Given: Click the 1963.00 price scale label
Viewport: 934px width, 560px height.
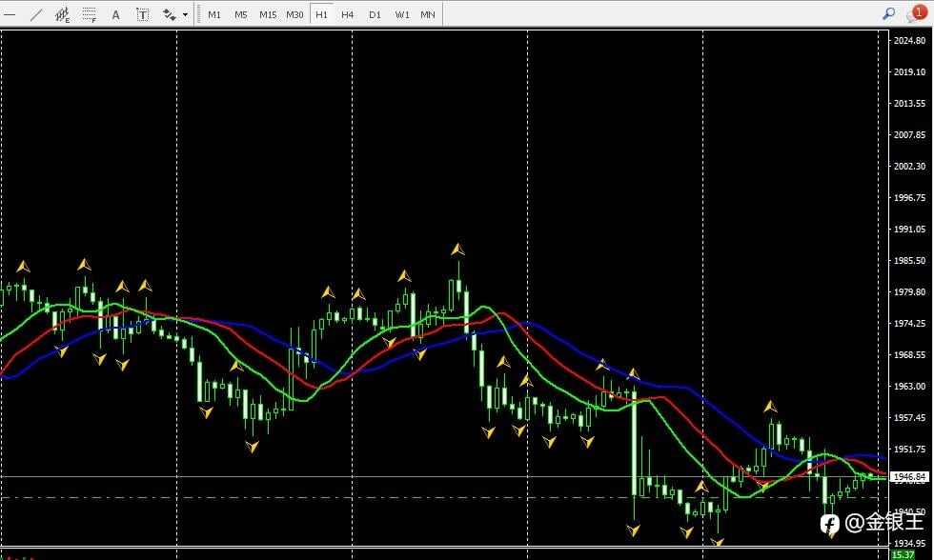Looking at the screenshot, I should coord(909,387).
